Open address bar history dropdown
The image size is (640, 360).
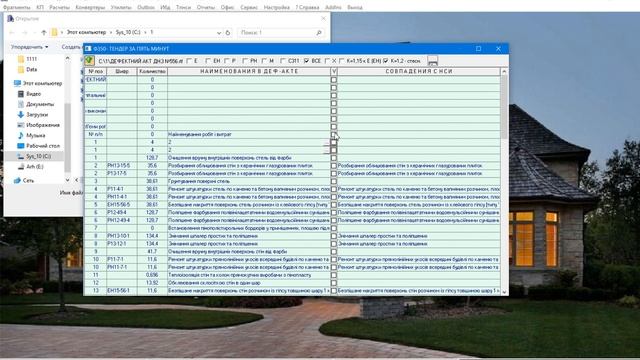[x=219, y=32]
